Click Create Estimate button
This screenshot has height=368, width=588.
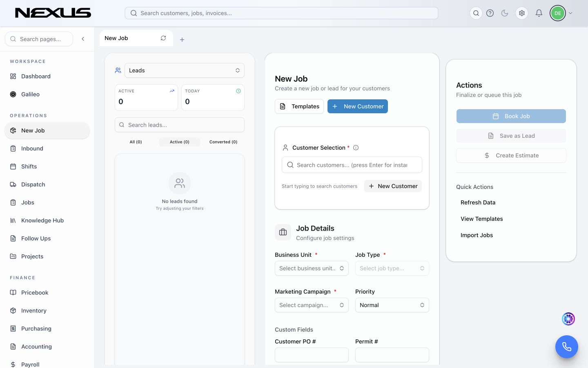pos(511,155)
